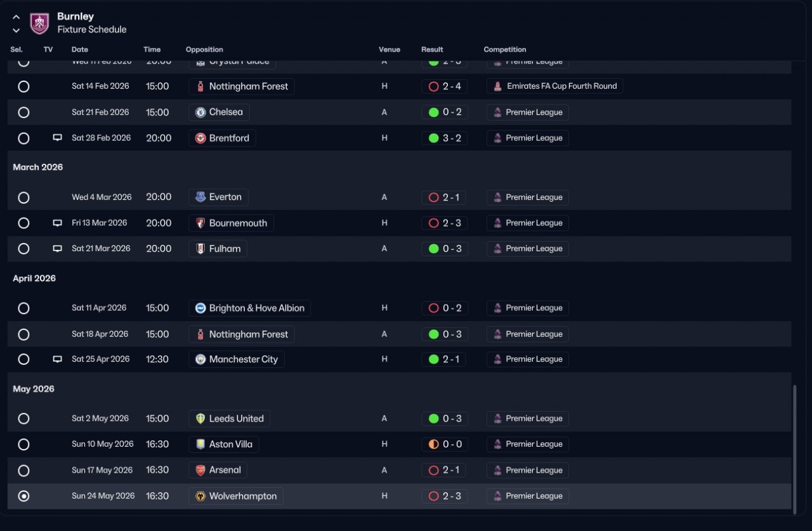Select the Brighton & Hove Albion fixture radio
The image size is (812, 531).
pyautogui.click(x=23, y=308)
